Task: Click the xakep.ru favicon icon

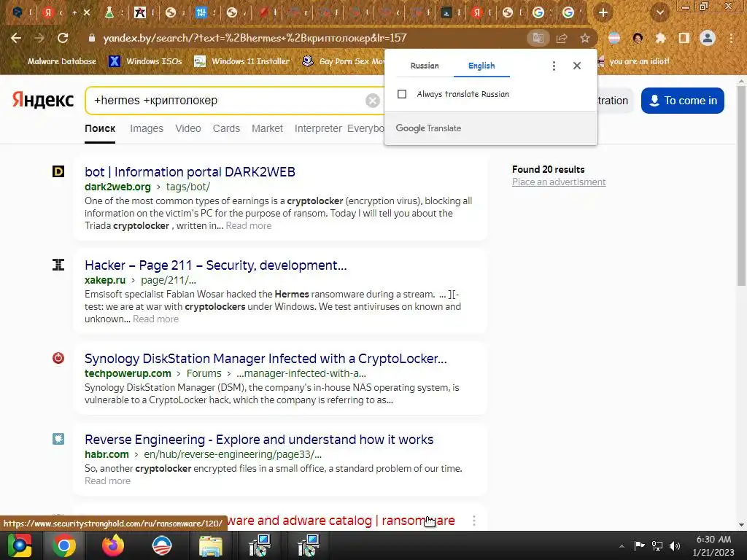Action: [58, 264]
